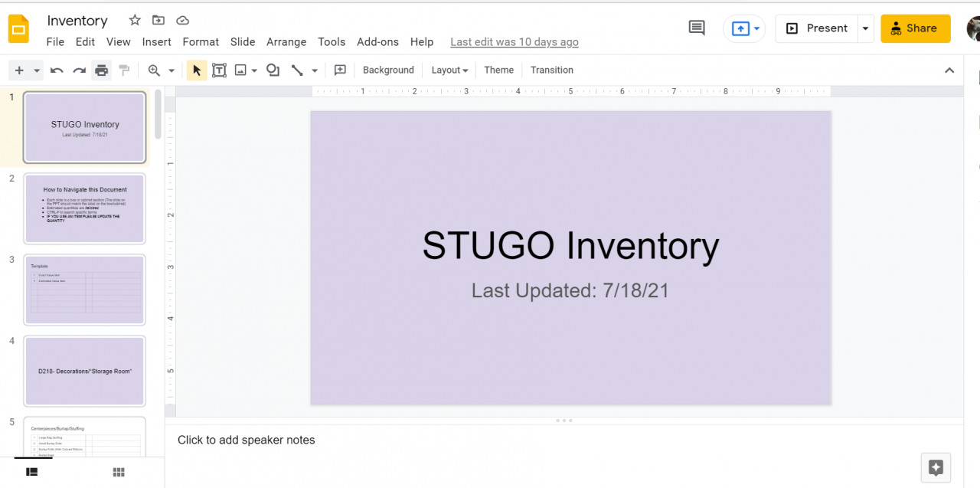Select the paint format tool

[124, 70]
